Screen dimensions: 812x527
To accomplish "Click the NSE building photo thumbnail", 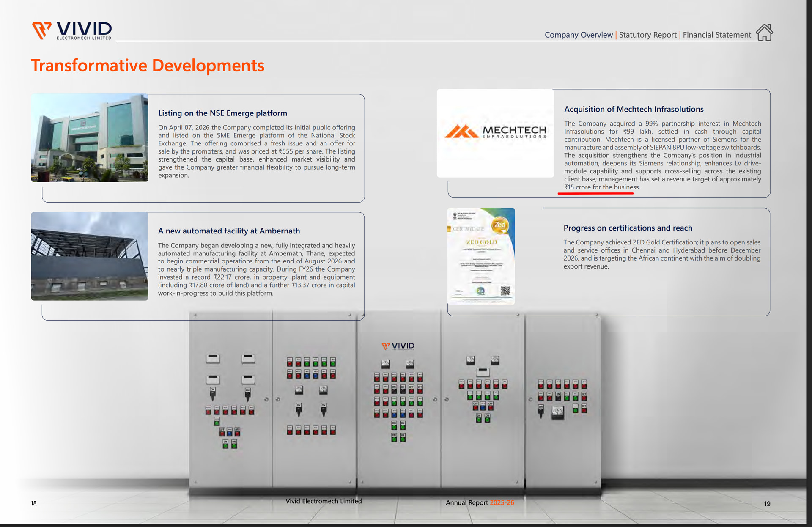I will (90, 138).
